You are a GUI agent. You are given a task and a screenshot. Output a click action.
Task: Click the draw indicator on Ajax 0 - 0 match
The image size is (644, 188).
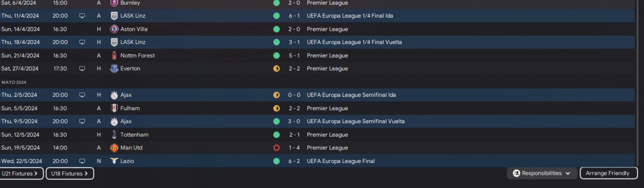(276, 95)
